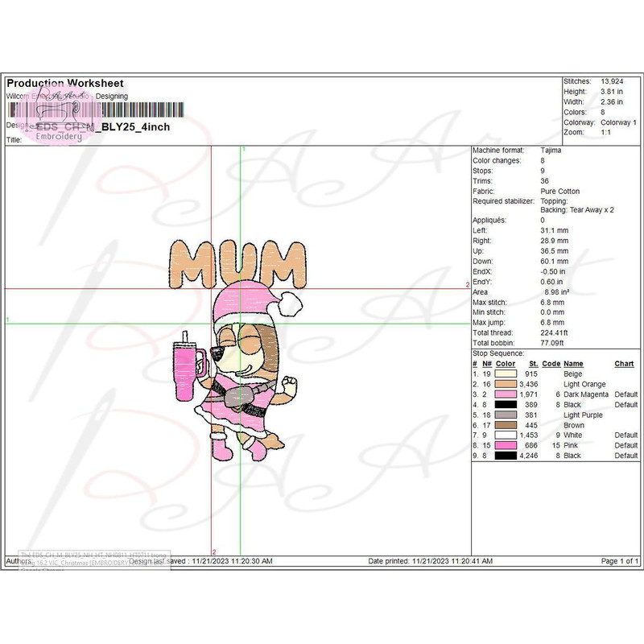Click the Page 1 of 1 label
Image resolution: width=644 pixels, height=644 pixels.
click(620, 561)
